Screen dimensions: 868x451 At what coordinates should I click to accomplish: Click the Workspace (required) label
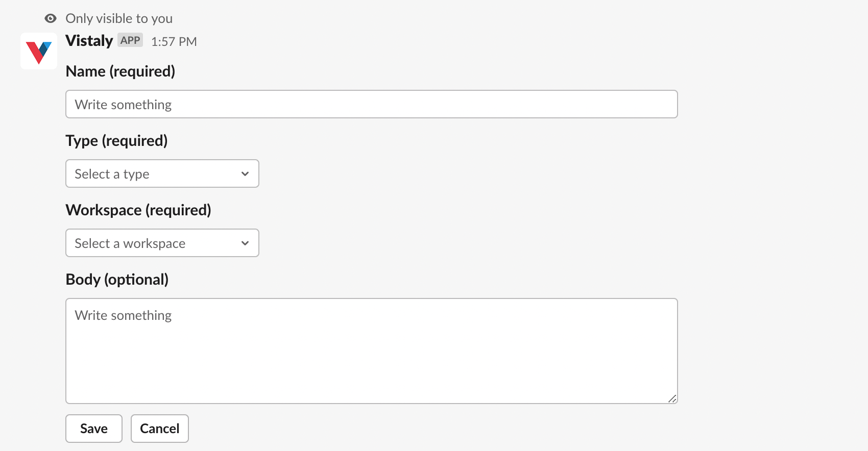[x=138, y=210]
